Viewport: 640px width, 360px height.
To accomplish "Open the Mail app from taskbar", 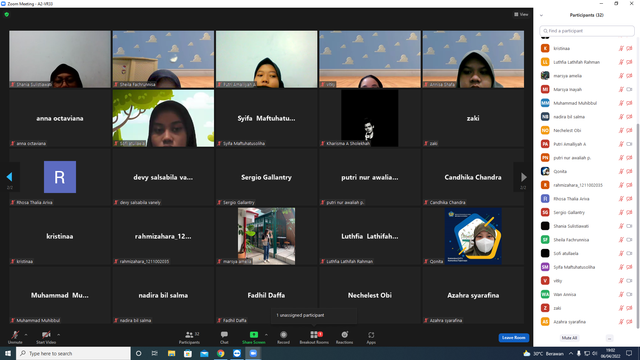I will (x=204, y=353).
